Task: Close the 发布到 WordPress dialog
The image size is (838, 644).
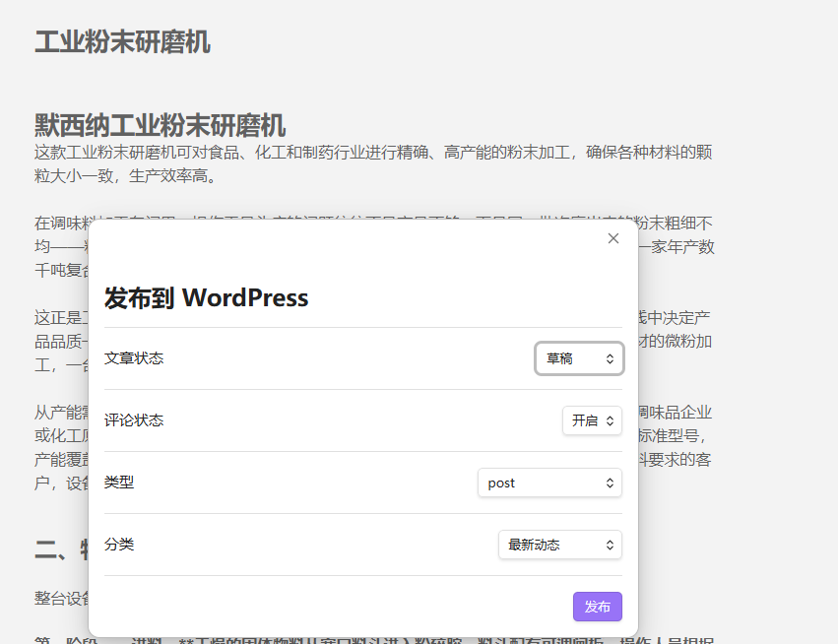Action: point(613,238)
